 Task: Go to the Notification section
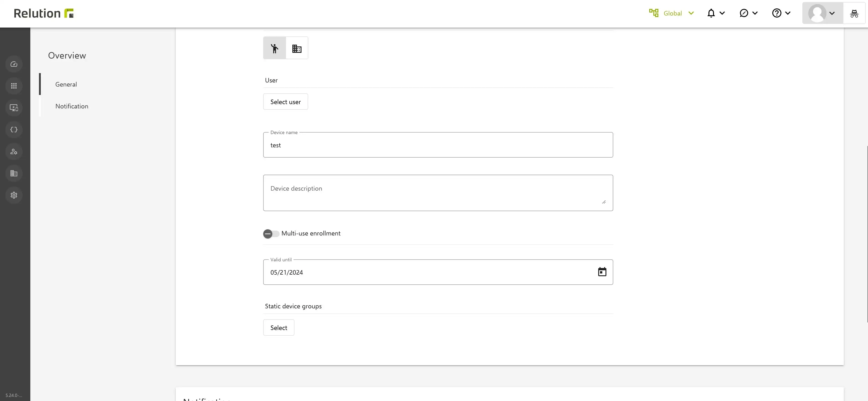72,106
